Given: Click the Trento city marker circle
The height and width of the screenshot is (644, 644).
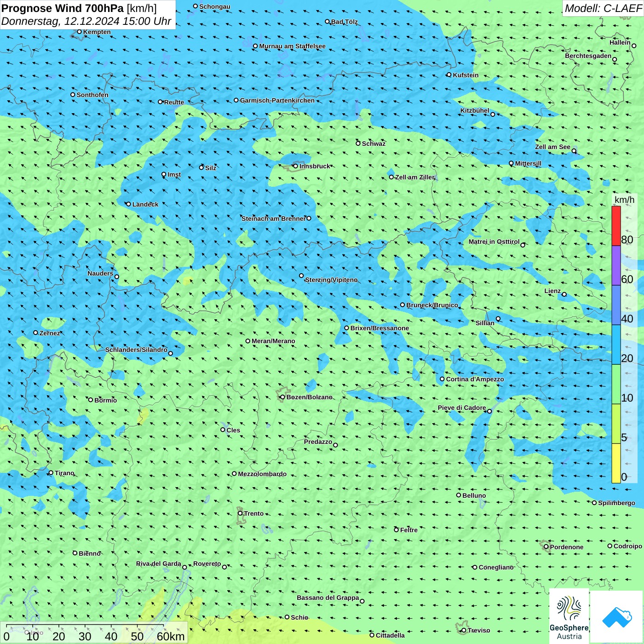Looking at the screenshot, I should [x=240, y=513].
